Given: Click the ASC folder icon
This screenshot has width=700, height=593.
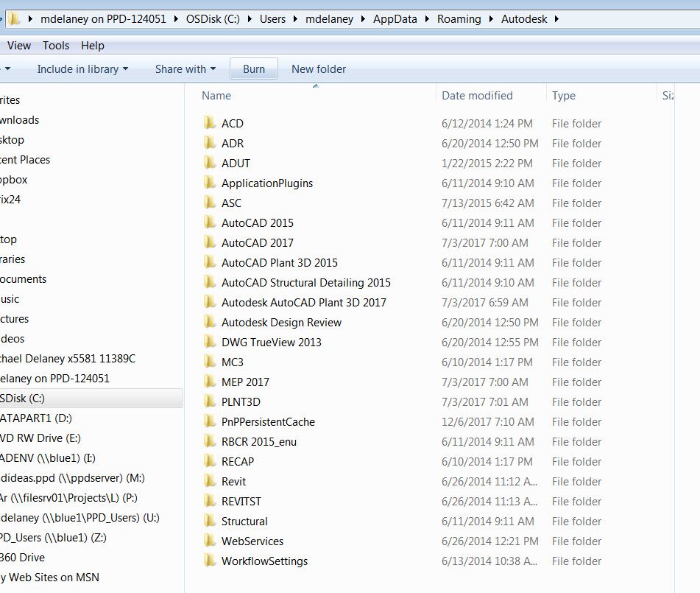Looking at the screenshot, I should coord(209,203).
